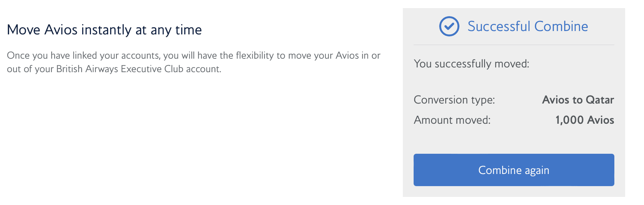Screen dimensions: 644x205
Task: Click the word "instantly" in the heading
Action: [x=106, y=30]
